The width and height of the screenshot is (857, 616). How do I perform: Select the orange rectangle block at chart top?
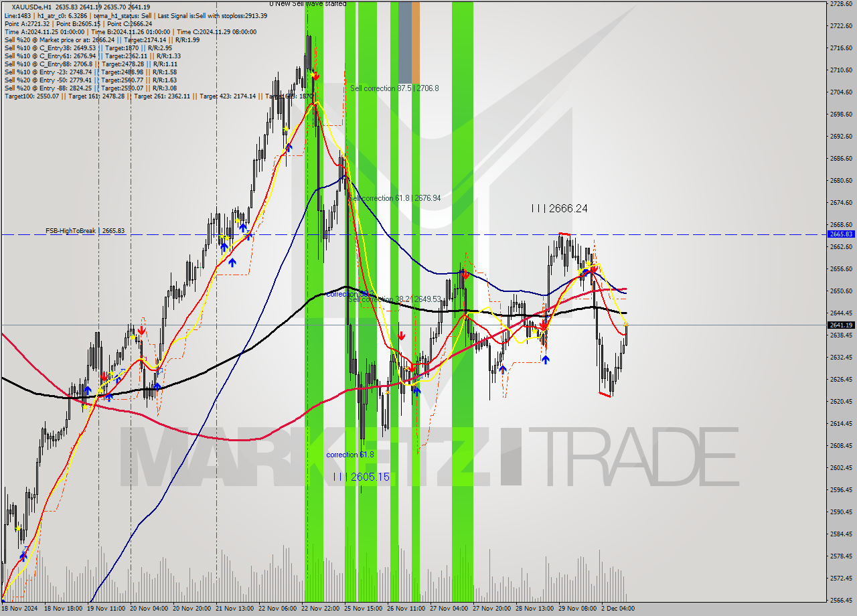[416, 42]
